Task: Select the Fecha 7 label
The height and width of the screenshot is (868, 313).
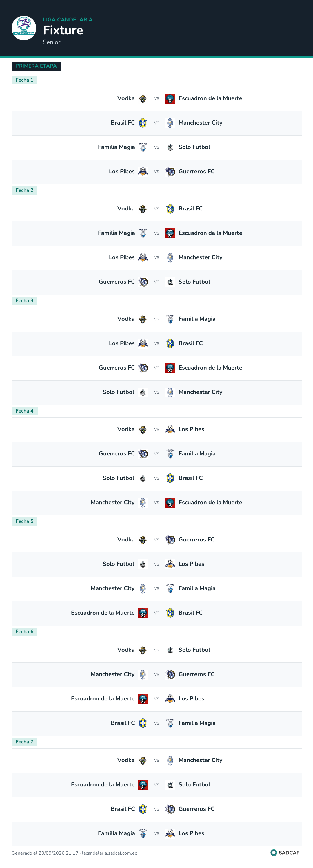Action: pos(25,742)
